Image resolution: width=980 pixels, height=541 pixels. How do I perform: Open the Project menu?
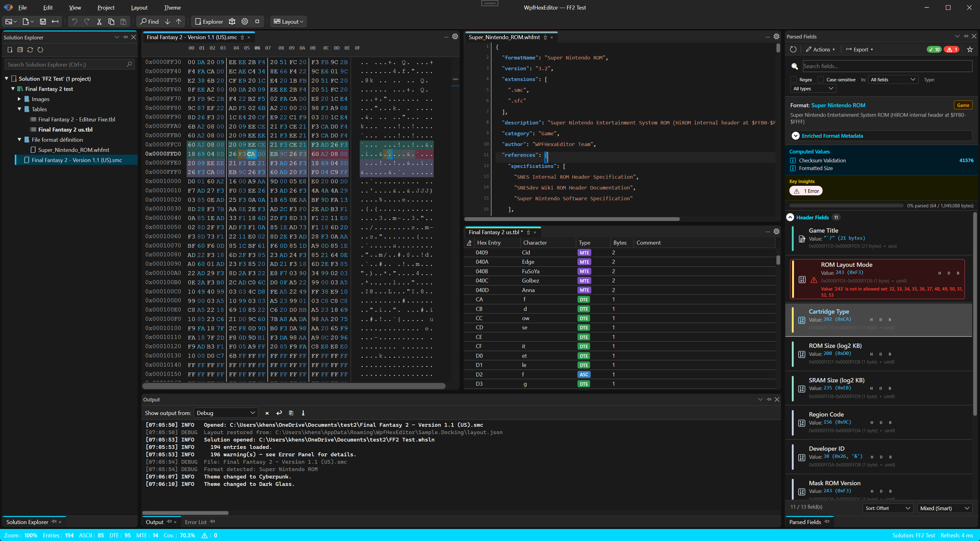(x=106, y=8)
